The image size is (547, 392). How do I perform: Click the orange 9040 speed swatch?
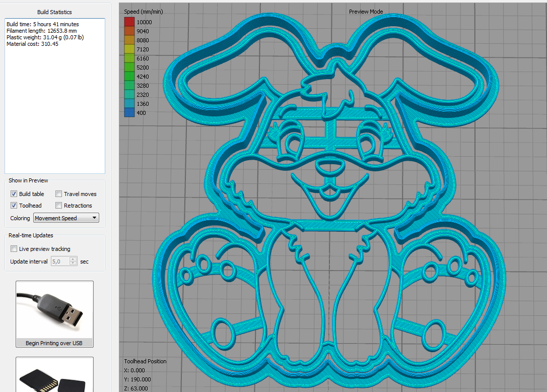coord(129,31)
